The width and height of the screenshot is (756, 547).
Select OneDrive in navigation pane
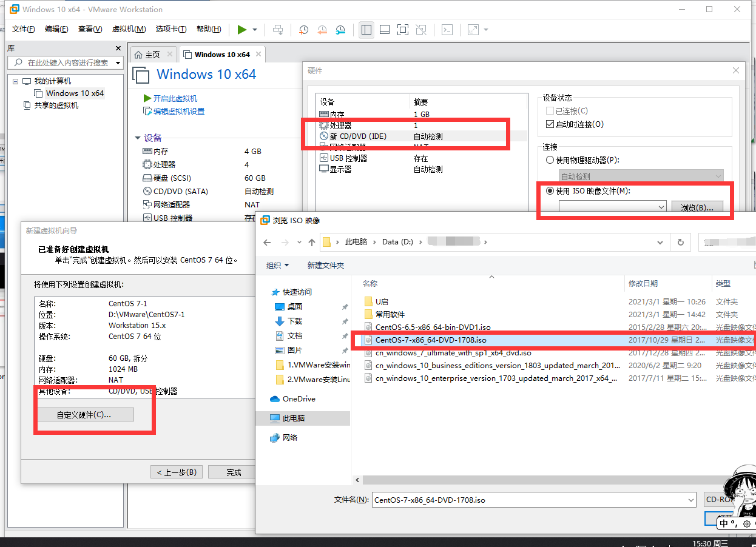pos(299,398)
